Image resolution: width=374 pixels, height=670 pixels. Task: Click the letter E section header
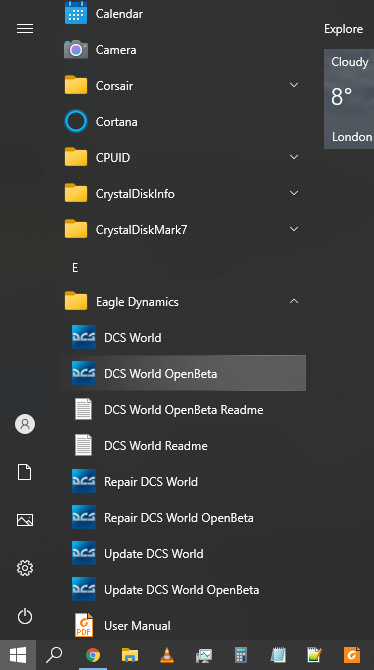point(75,268)
